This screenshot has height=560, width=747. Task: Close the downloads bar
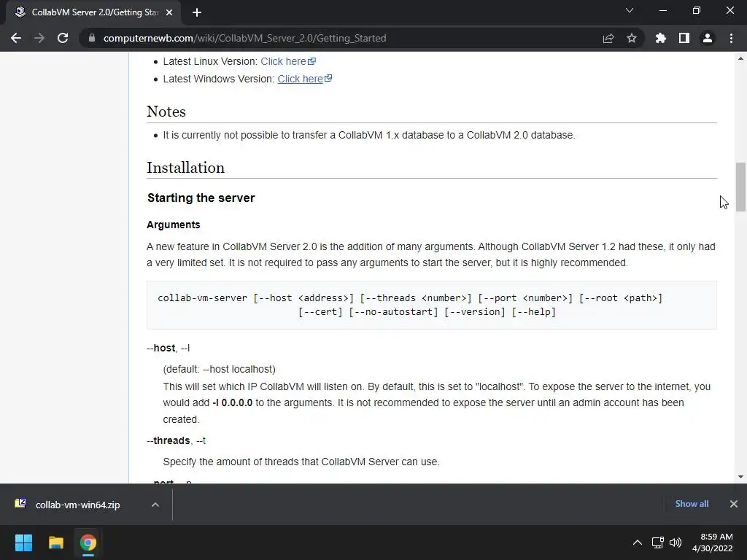[x=734, y=504]
